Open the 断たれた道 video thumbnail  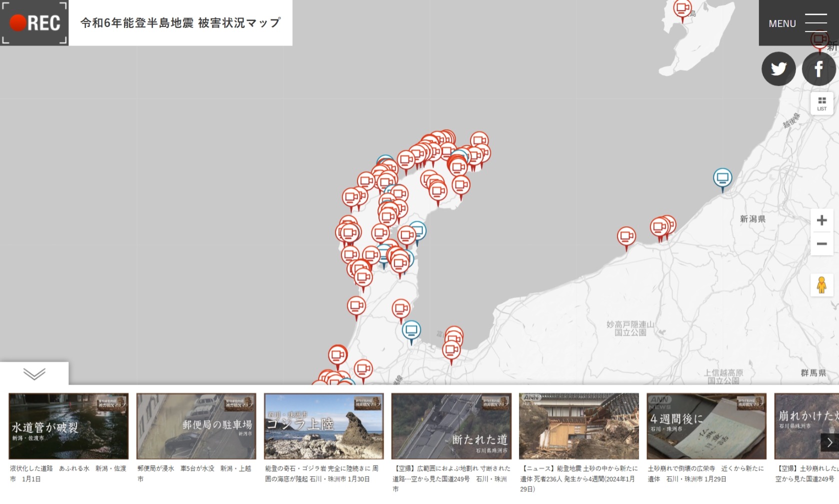point(451,426)
